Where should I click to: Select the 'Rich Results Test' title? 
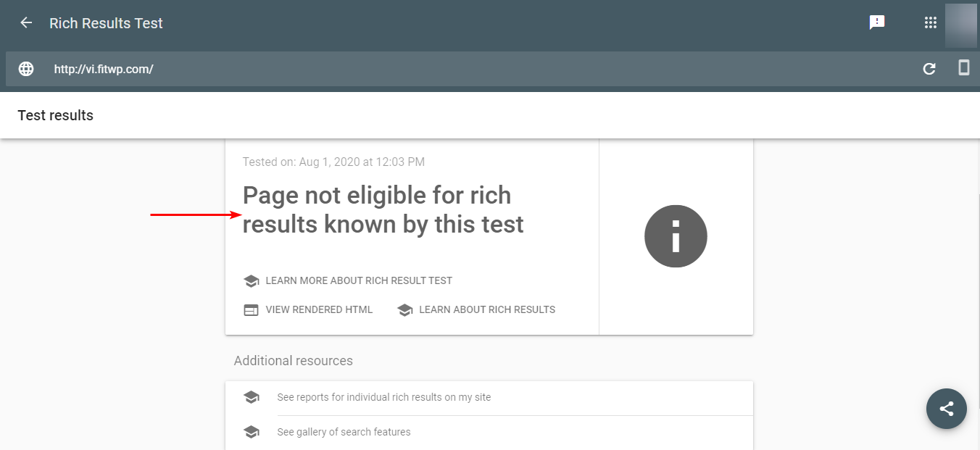(106, 22)
